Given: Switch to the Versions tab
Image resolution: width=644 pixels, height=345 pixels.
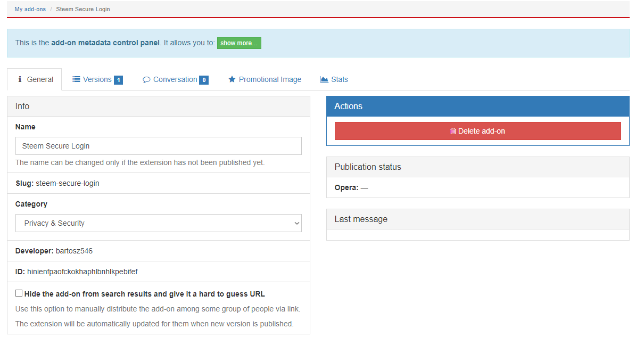Looking at the screenshot, I should pyautogui.click(x=97, y=79).
